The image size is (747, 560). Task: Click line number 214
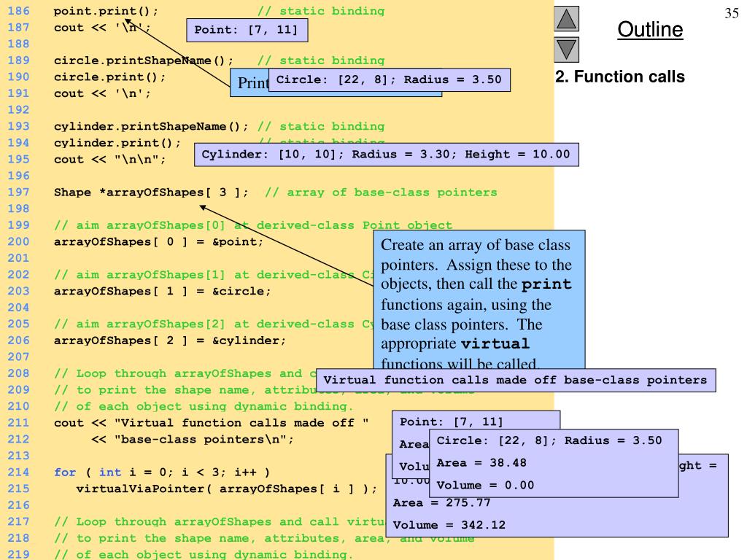click(18, 472)
